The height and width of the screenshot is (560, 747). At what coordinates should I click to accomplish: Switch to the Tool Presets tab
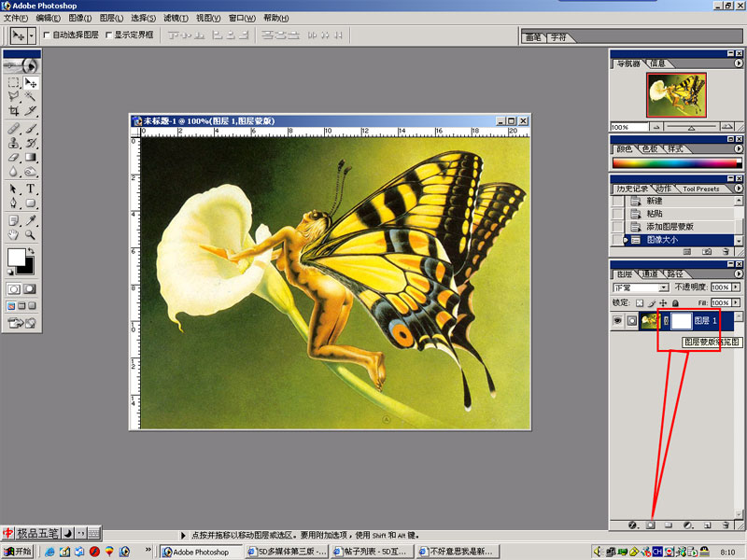click(x=701, y=189)
